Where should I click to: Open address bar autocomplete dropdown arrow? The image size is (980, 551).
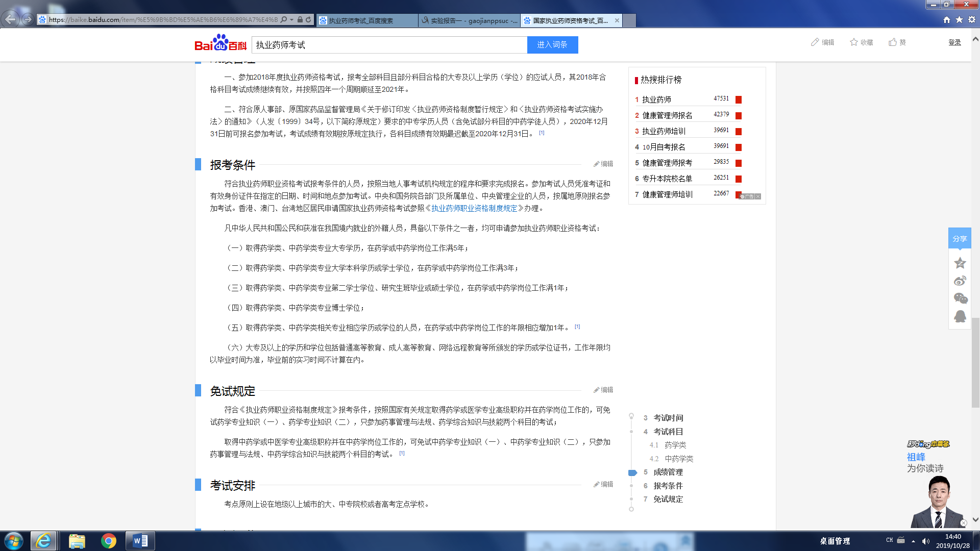[291, 20]
